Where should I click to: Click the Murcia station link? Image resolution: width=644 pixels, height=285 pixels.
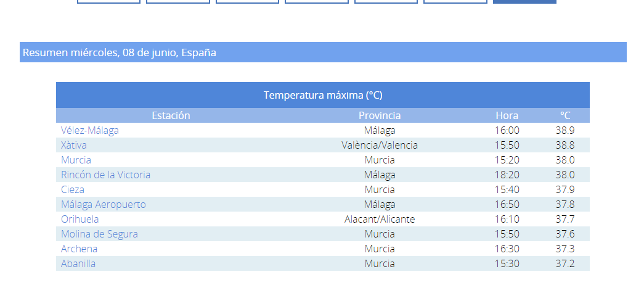pyautogui.click(x=76, y=160)
